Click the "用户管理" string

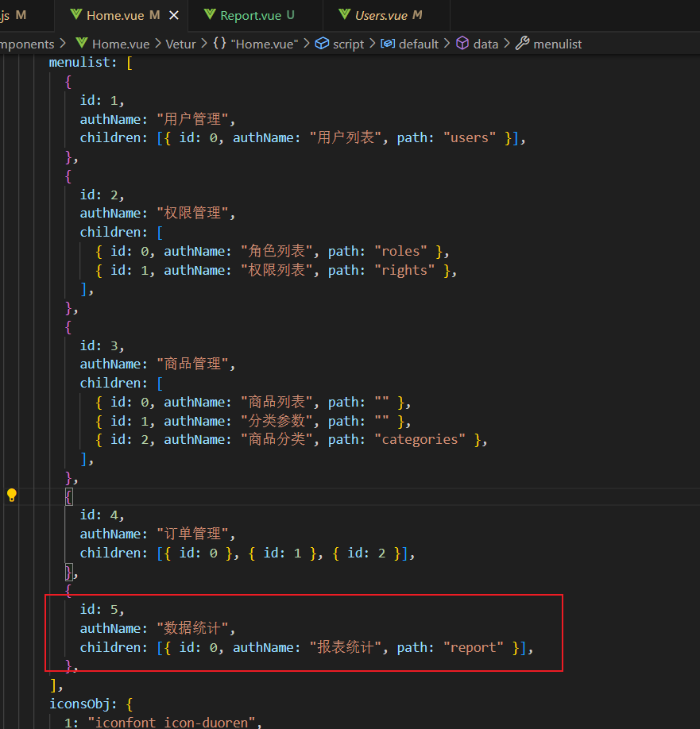coord(192,119)
